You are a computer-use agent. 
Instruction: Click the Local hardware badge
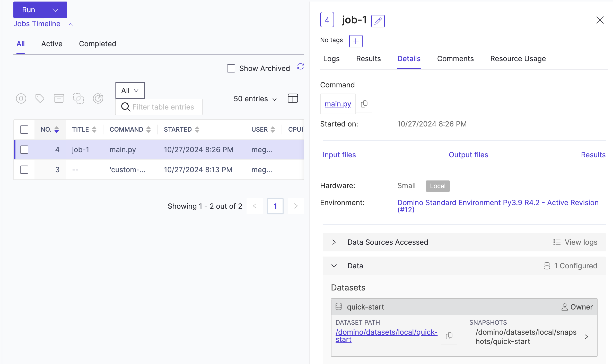438,186
